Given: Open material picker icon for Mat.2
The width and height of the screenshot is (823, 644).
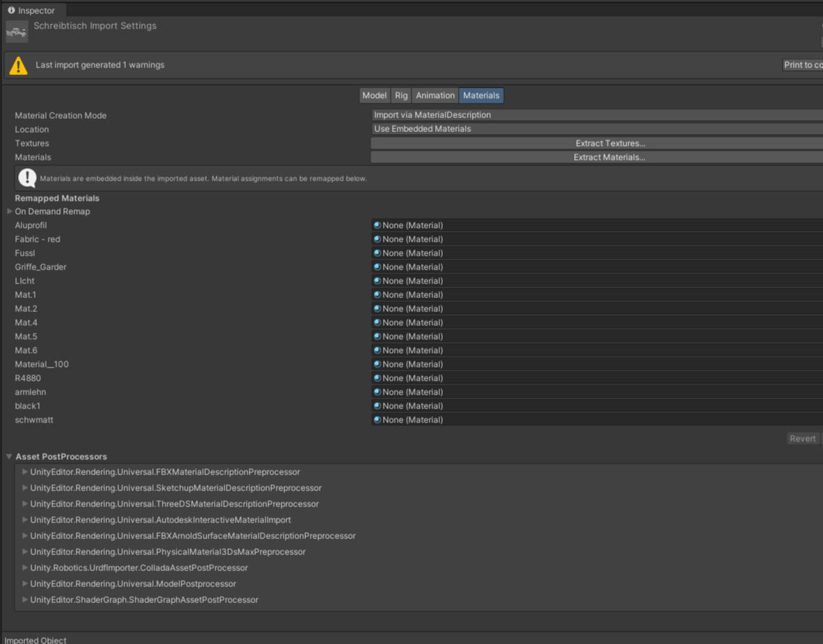Looking at the screenshot, I should (x=377, y=308).
